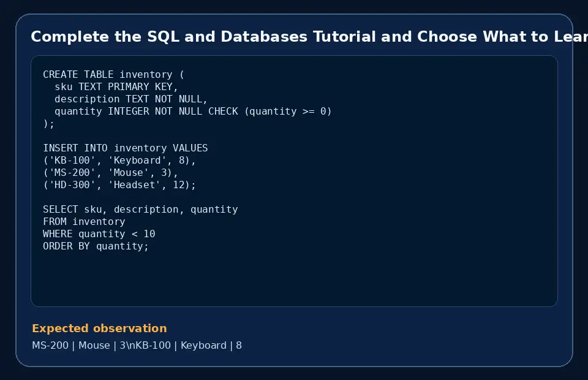588x380 pixels.
Task: Click the quantity INTEGER CHECK constraint line
Action: (193, 112)
